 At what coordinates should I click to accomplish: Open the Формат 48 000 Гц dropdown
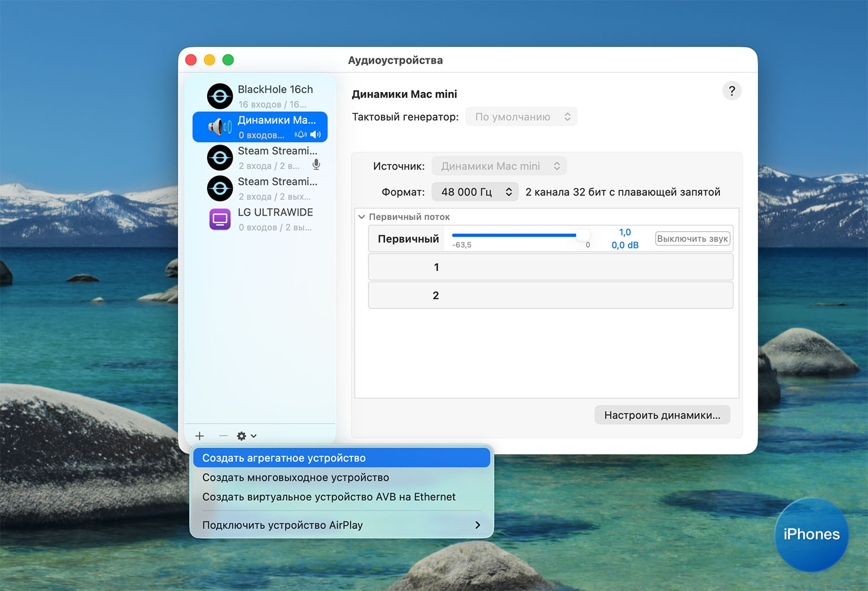tap(475, 192)
